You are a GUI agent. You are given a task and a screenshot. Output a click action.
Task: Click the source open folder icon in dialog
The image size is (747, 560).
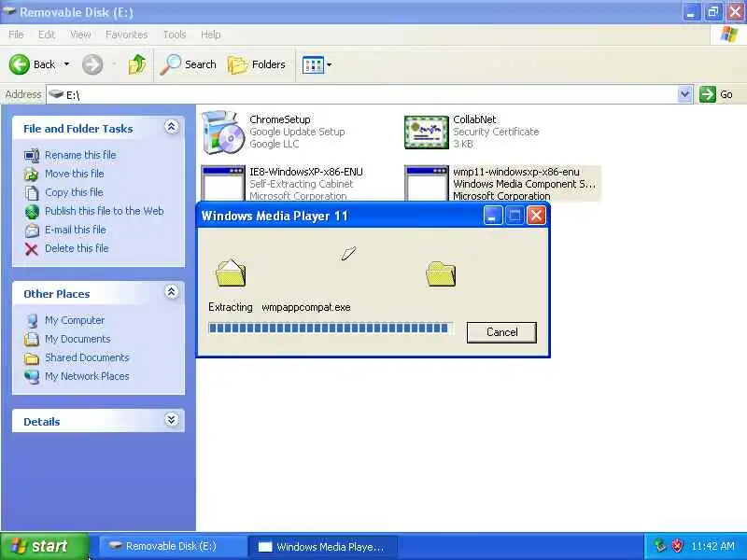[231, 273]
